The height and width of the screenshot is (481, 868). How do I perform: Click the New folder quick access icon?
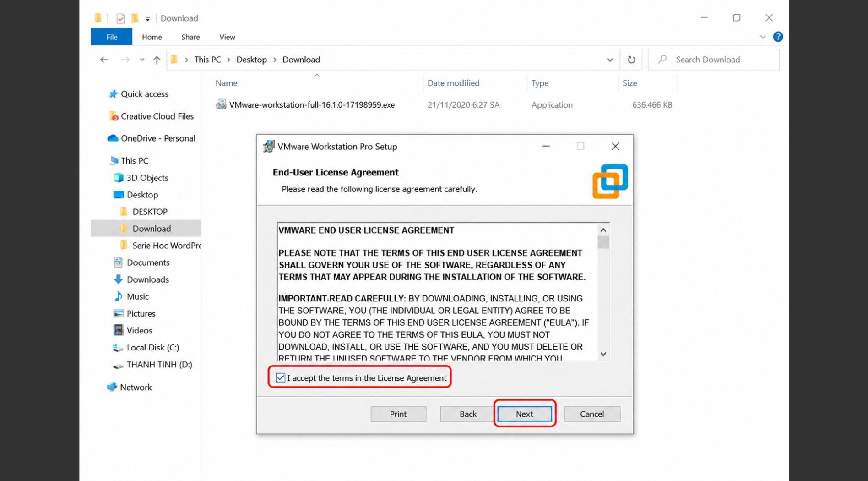point(135,18)
